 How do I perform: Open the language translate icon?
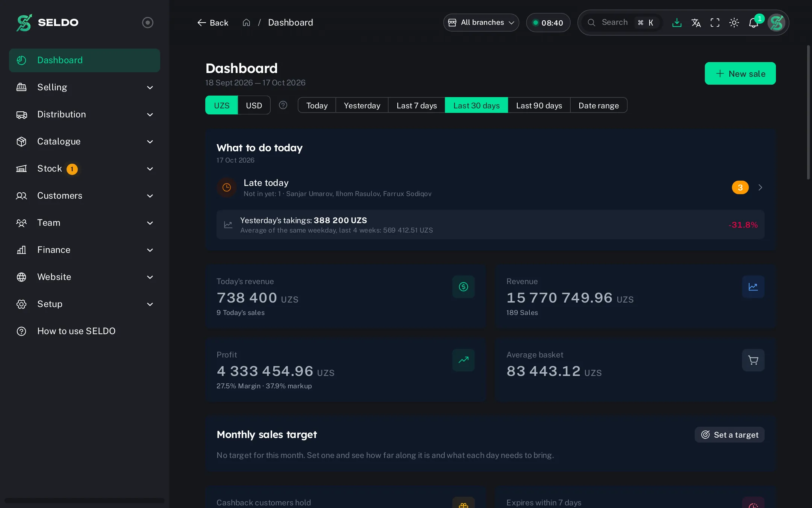pos(696,23)
